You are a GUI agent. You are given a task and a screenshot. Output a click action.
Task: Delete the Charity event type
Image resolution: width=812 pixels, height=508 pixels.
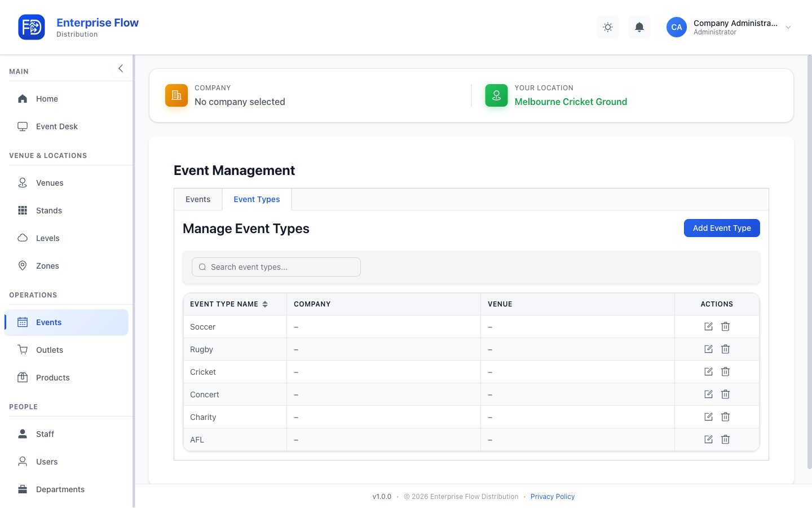click(x=726, y=417)
